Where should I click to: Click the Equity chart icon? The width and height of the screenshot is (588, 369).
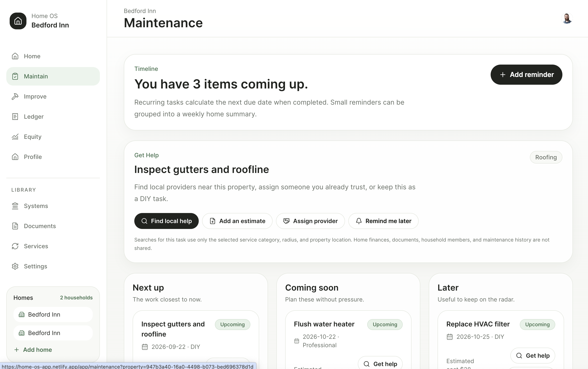(15, 136)
